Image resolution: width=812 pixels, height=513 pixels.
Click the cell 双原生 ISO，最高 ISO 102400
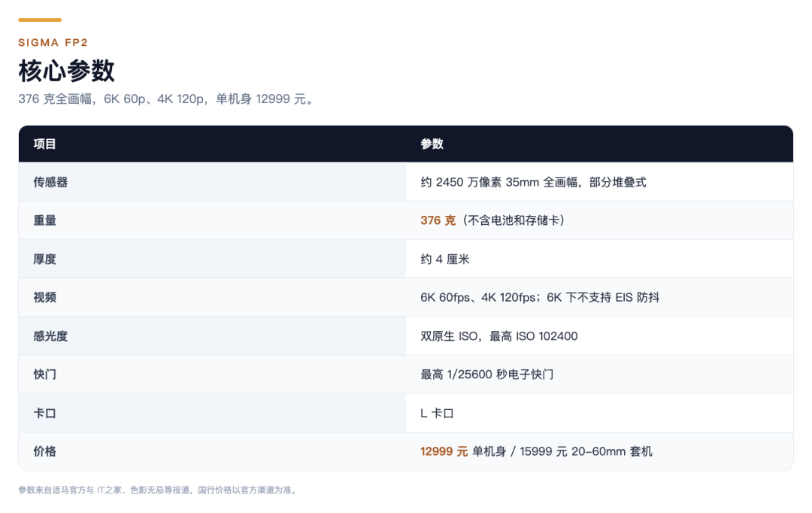[498, 336]
